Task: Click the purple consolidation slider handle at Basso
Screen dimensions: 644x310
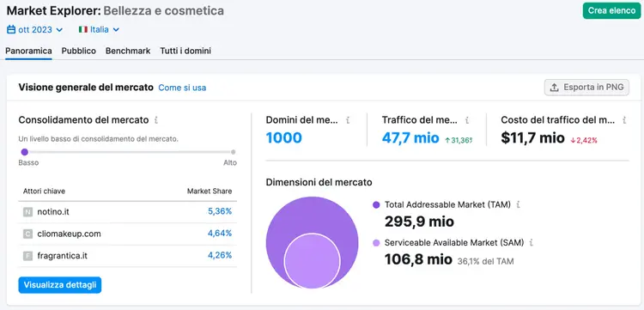Action: 25,152
